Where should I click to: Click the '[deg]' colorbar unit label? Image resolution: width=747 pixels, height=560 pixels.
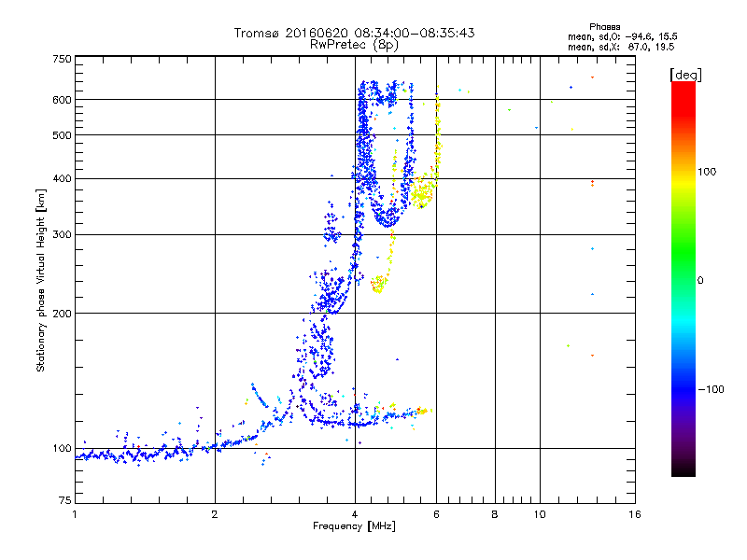685,75
